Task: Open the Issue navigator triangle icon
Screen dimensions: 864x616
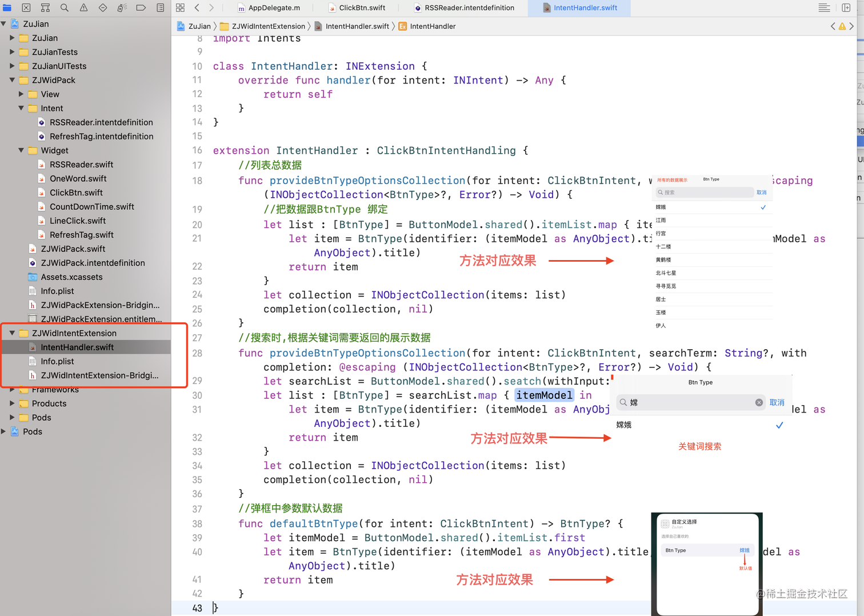Action: [83, 7]
